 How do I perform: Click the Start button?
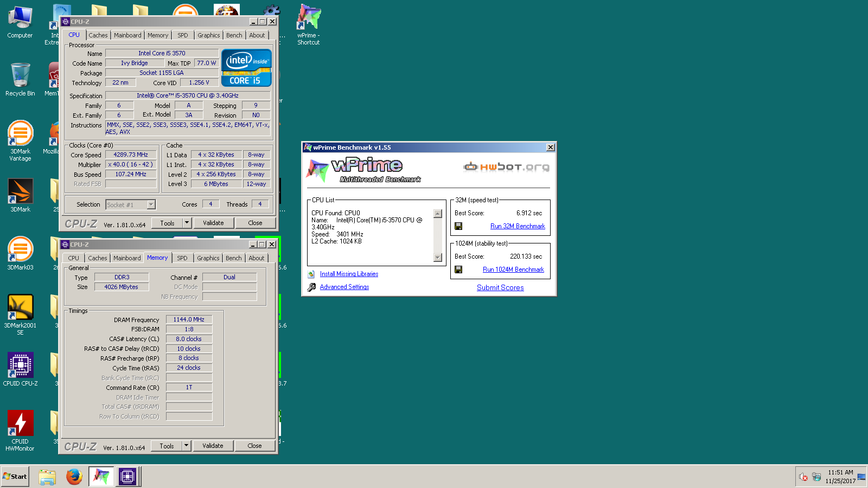pyautogui.click(x=15, y=477)
